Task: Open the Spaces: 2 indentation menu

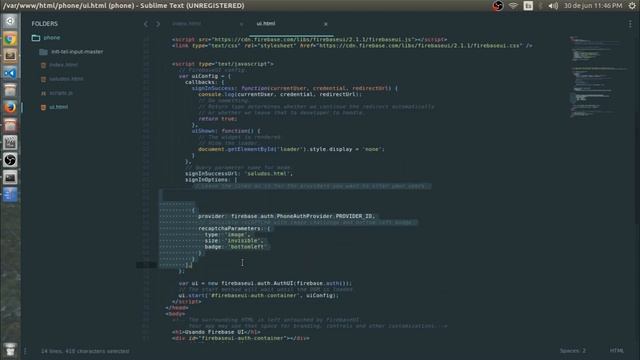Action: point(573,351)
